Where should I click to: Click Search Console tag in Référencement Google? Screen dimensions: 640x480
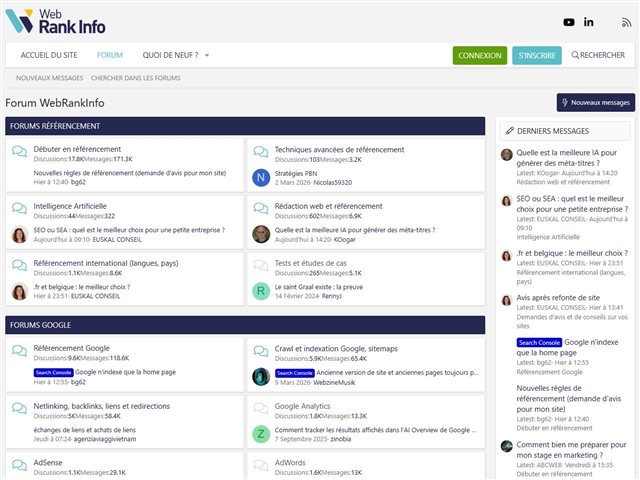click(x=53, y=372)
